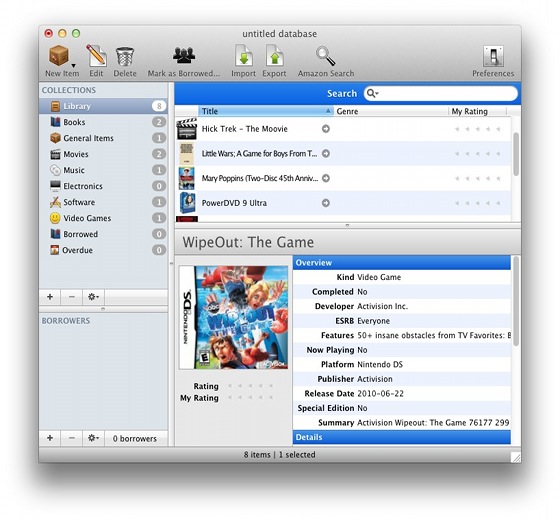
Task: Select Hick Trek - The Moovie row
Action: pos(343,129)
